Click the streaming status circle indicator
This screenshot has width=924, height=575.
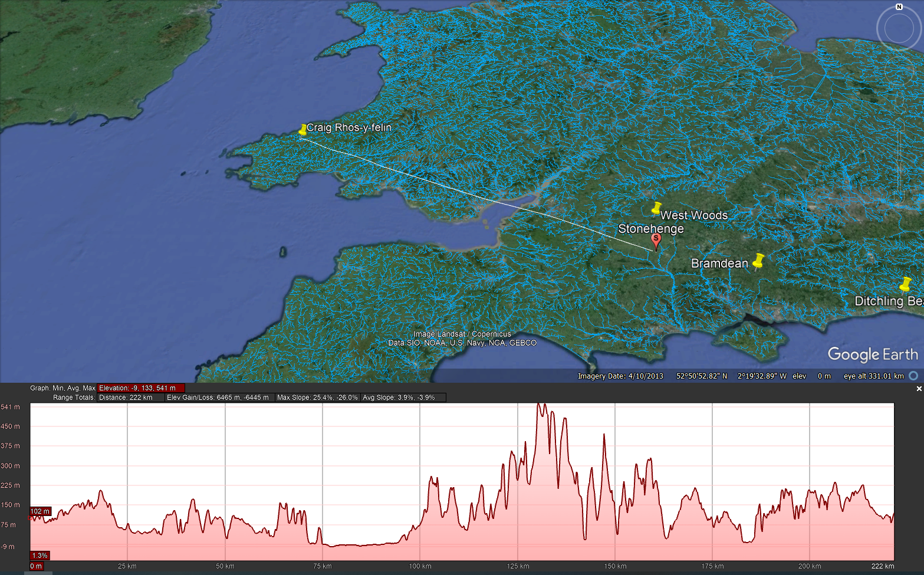click(x=913, y=376)
